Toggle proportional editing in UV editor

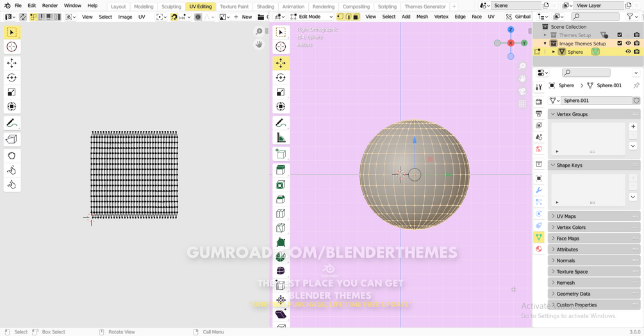[198, 17]
